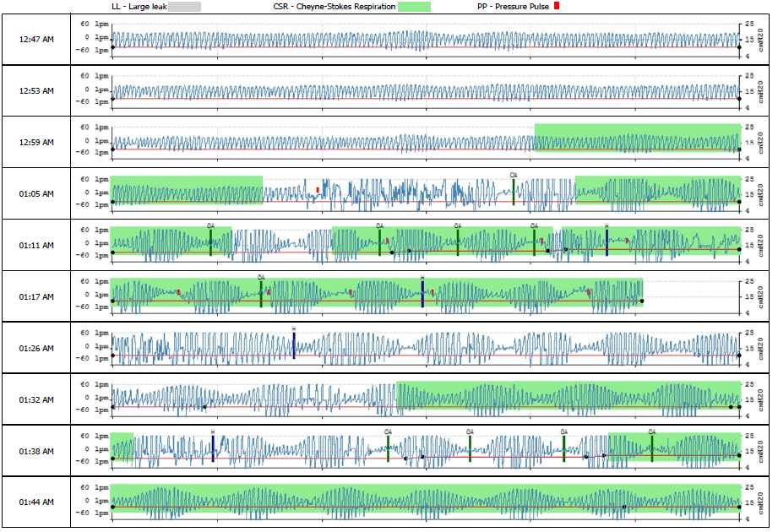This screenshot has height=532, width=778.
Task: Select the 12:47 AM time label
Action: [x=36, y=40]
